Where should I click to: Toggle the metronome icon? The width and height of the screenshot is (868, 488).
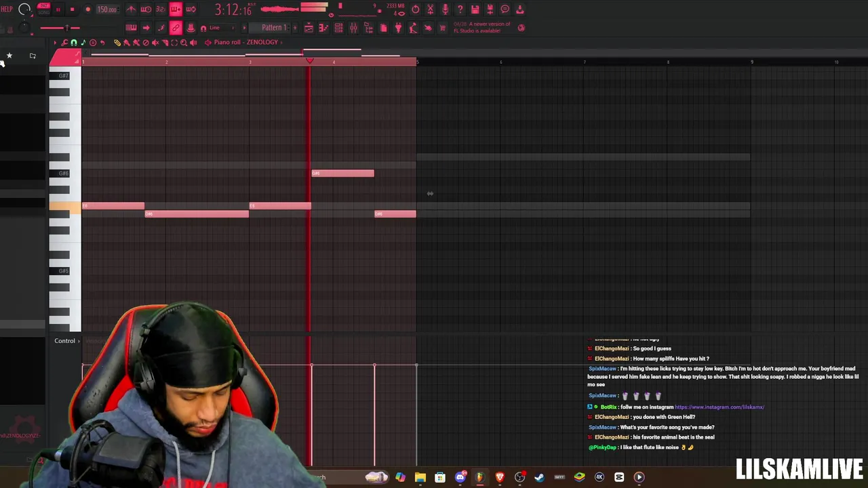(x=131, y=9)
